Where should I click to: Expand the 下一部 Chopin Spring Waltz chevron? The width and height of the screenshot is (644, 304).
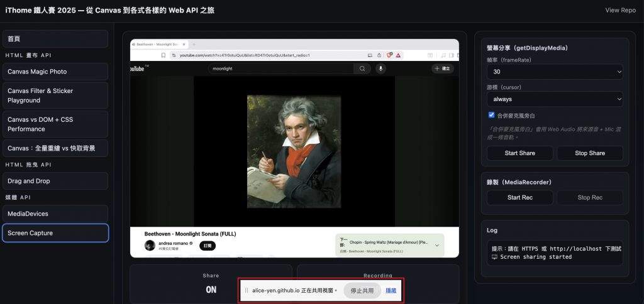pyautogui.click(x=437, y=246)
